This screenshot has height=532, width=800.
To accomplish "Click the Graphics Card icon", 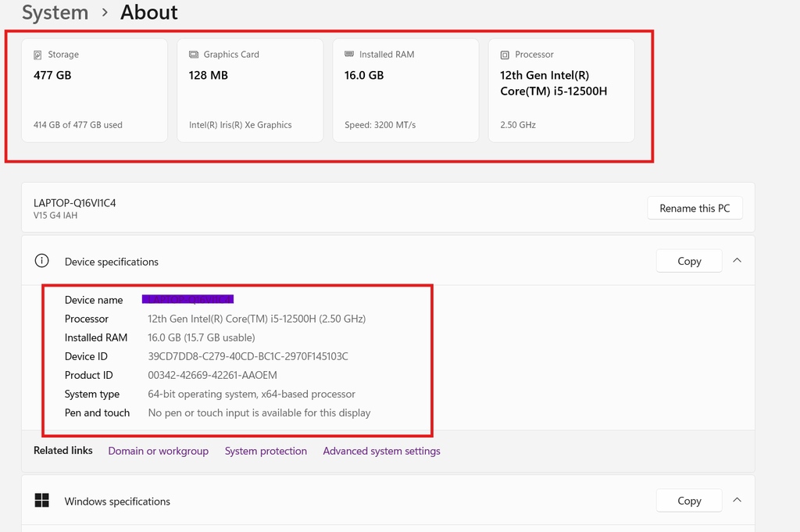I will click(x=194, y=55).
